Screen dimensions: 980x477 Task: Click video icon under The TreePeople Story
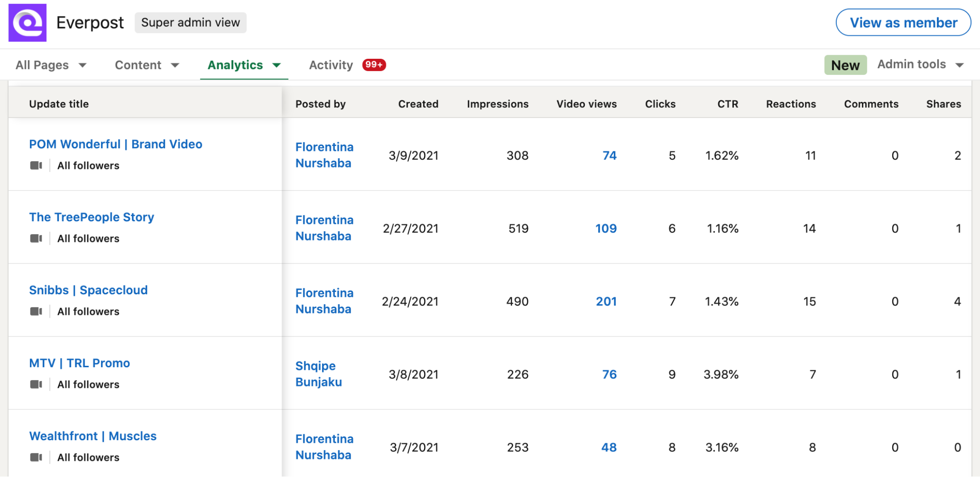click(36, 238)
